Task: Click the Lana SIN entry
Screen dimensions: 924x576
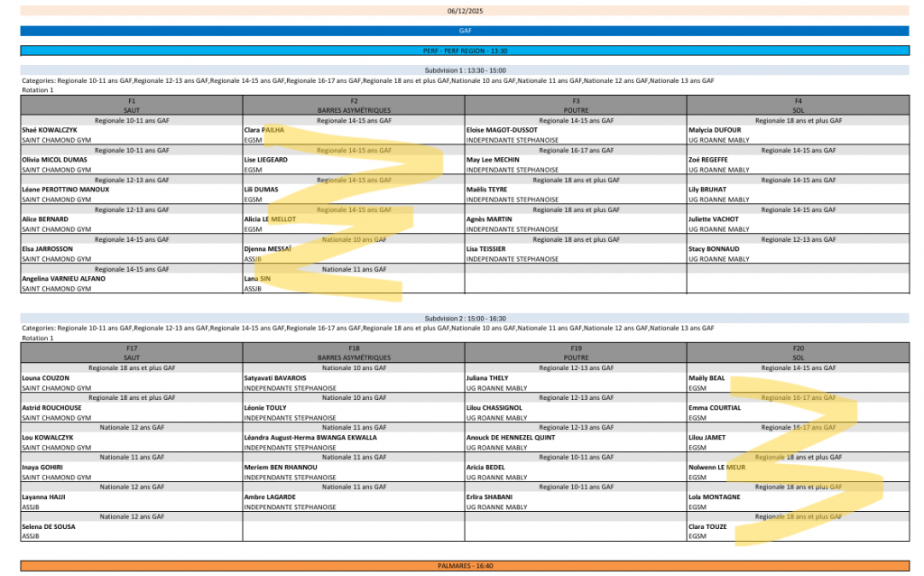Action: [257, 279]
